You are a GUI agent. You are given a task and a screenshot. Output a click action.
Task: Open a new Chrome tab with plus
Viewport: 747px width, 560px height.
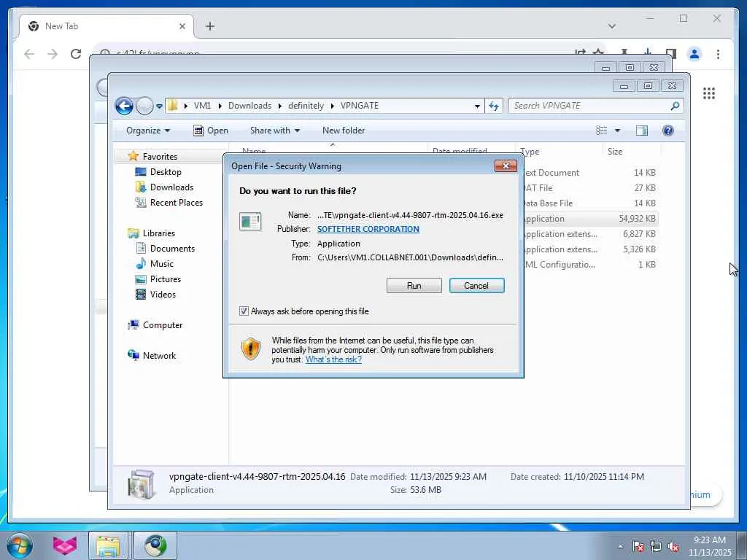[x=210, y=26]
